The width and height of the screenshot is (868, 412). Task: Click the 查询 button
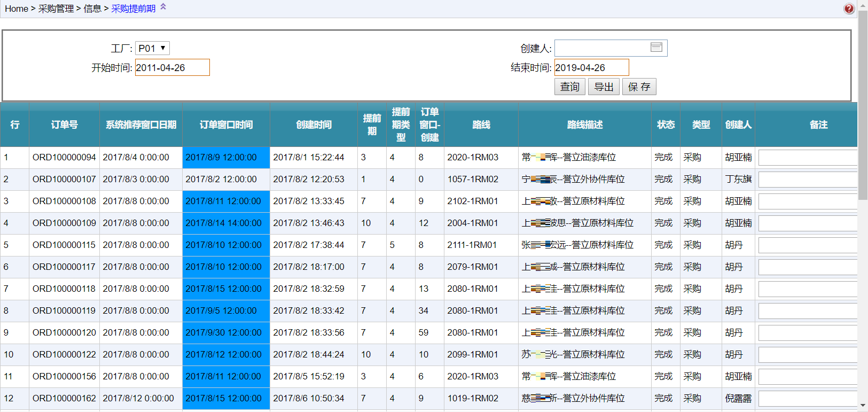[569, 87]
